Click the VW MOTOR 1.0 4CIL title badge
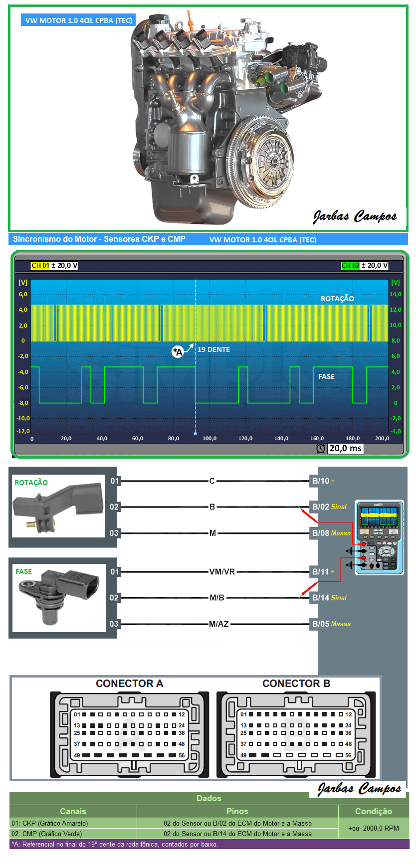Viewport: 416px width, 868px height. coord(78,20)
